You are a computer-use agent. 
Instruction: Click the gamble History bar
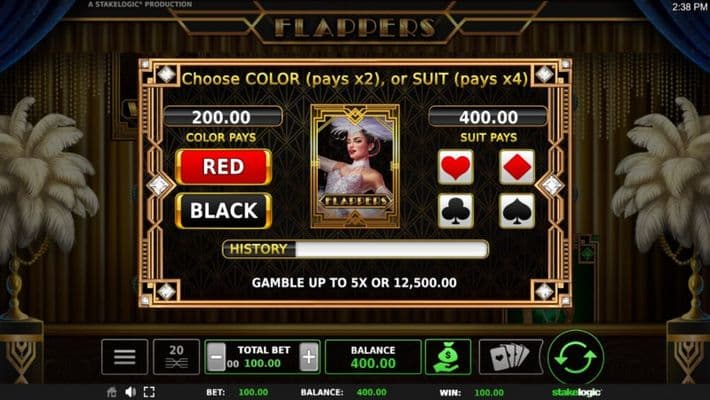click(x=355, y=249)
